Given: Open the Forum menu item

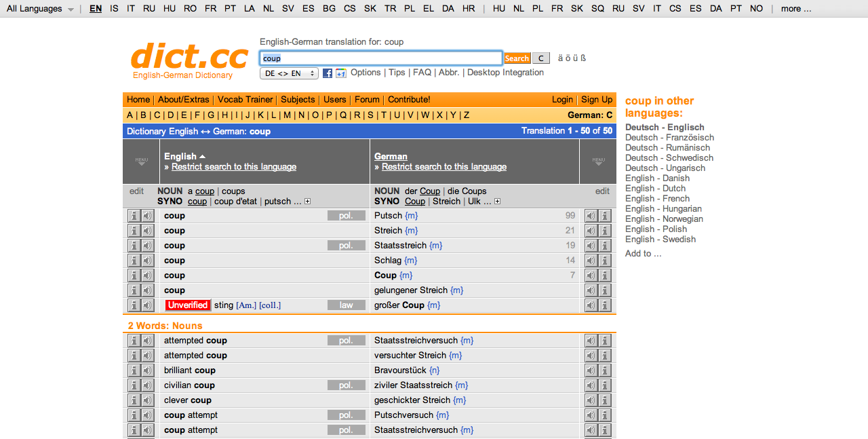Looking at the screenshot, I should click(367, 99).
